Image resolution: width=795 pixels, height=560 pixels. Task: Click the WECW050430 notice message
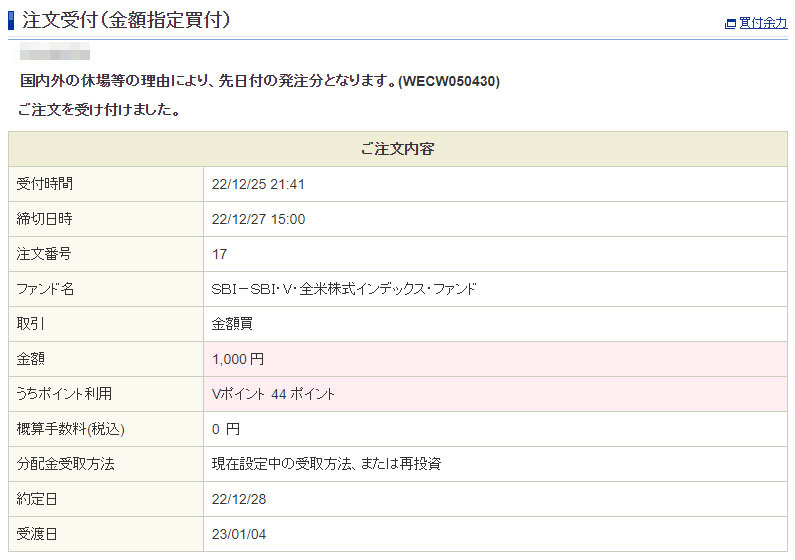coord(259,81)
